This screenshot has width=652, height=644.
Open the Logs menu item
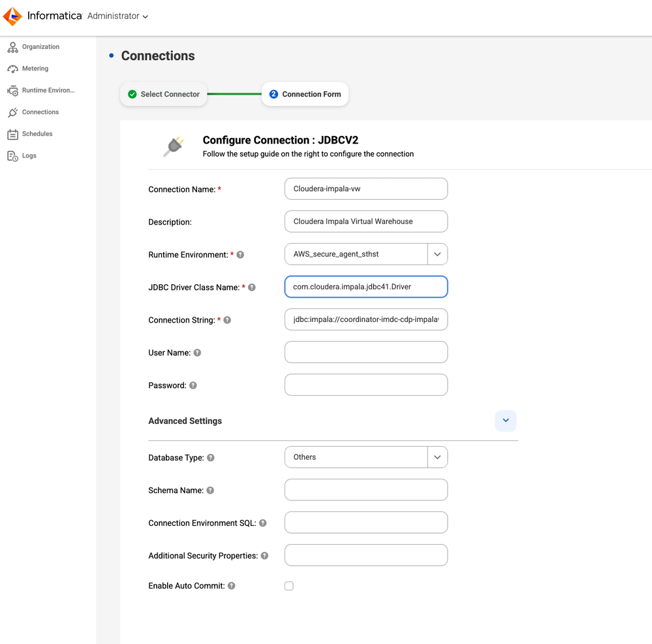click(29, 155)
